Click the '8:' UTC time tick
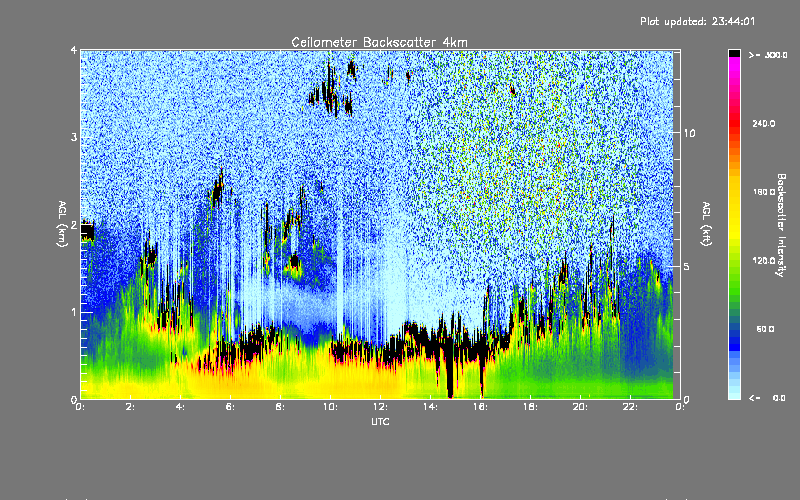The image size is (800, 500). [280, 407]
